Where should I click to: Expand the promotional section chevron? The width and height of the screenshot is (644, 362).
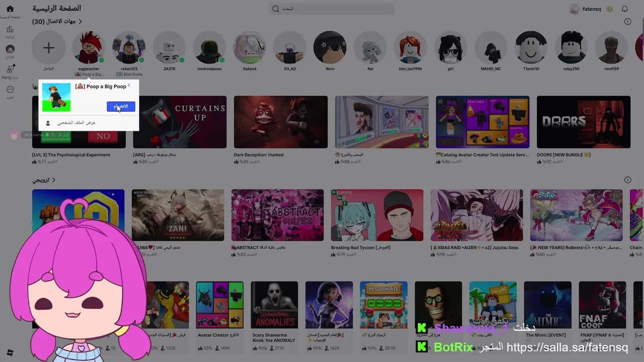click(53, 180)
